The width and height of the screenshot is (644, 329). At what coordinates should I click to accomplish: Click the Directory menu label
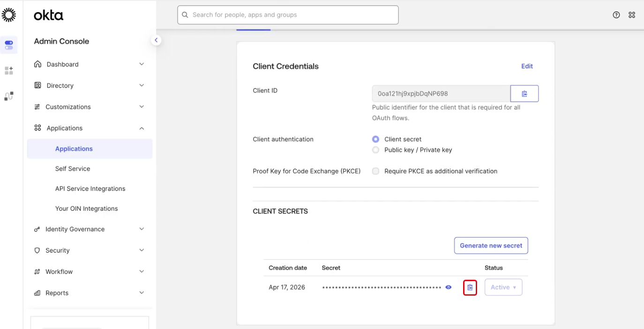(x=60, y=85)
